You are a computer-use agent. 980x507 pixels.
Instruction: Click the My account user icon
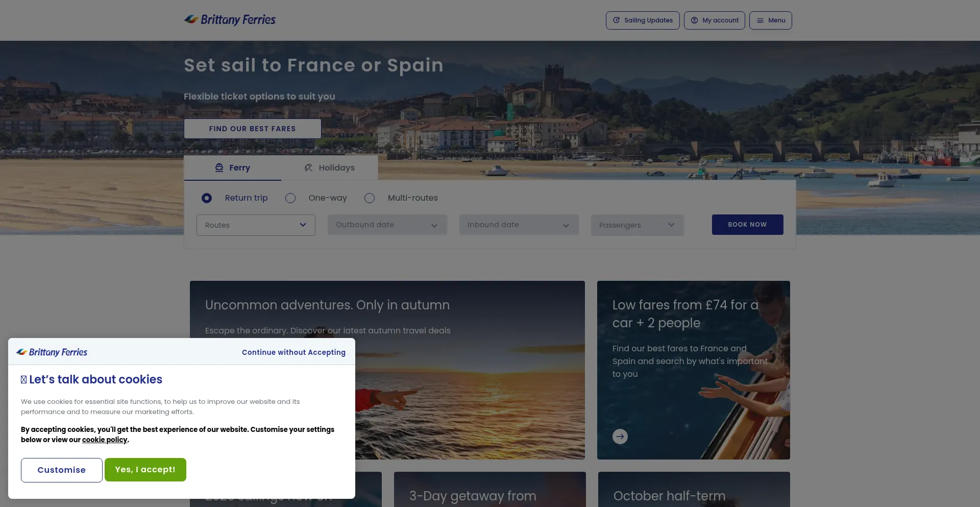click(x=694, y=20)
